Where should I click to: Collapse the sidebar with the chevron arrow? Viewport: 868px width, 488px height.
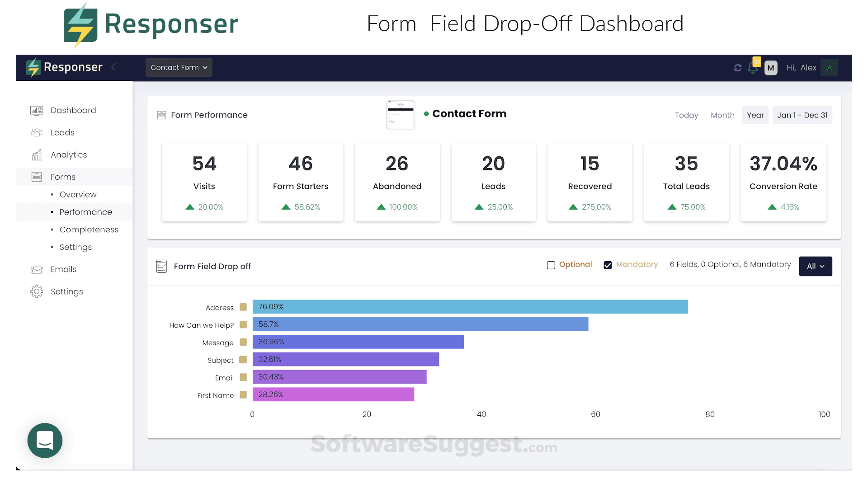[x=113, y=67]
